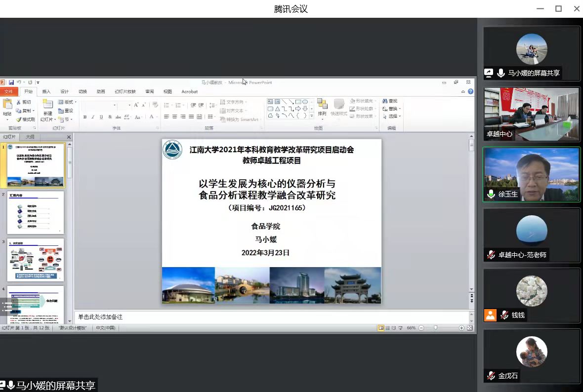This screenshot has width=583, height=392.
Task: Select the Format Painter tool
Action: tap(25, 119)
